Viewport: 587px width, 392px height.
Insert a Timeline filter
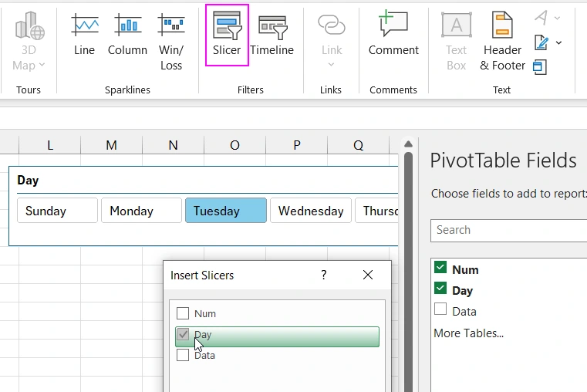click(x=272, y=35)
